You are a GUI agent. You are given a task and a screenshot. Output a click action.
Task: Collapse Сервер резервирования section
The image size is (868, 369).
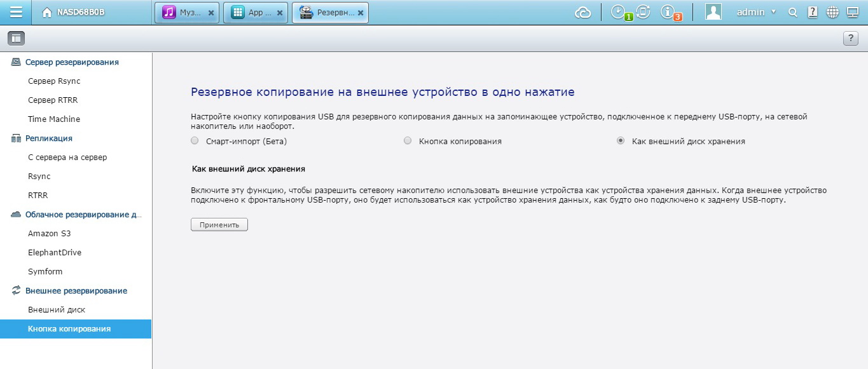(72, 62)
